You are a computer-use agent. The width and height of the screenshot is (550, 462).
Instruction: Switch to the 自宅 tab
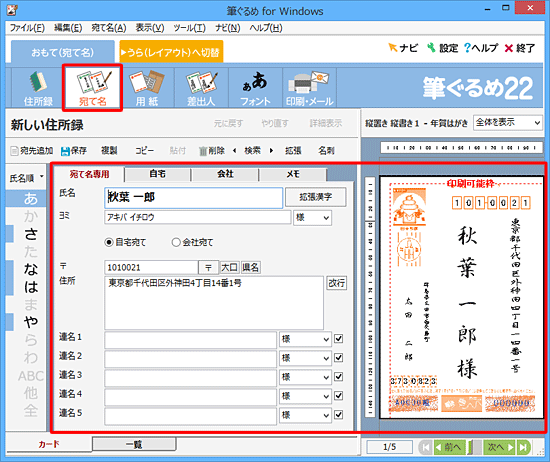157,174
